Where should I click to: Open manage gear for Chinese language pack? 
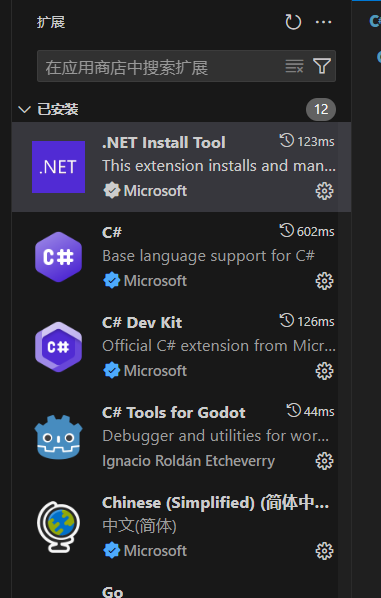pyautogui.click(x=324, y=551)
